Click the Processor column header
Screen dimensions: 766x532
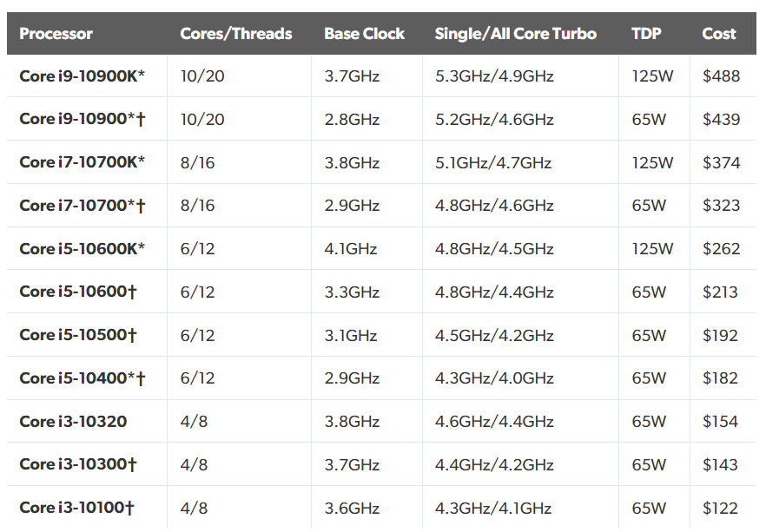point(56,34)
